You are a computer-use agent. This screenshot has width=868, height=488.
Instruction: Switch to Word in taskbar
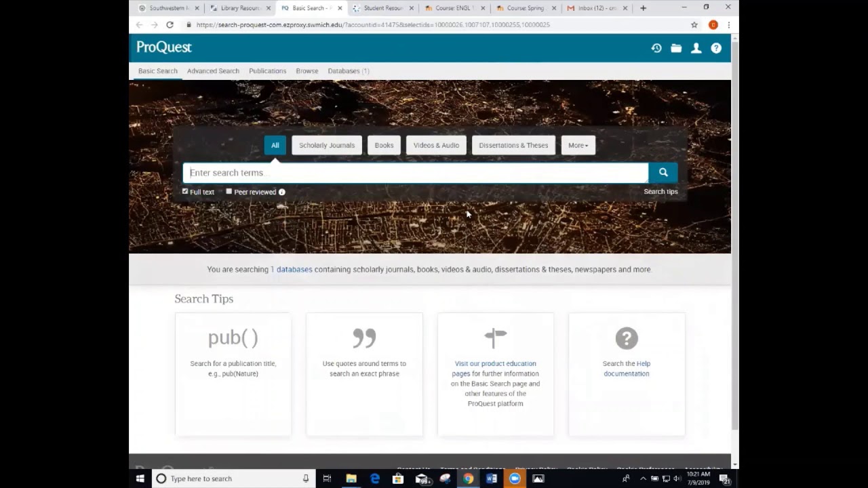pos(492,479)
